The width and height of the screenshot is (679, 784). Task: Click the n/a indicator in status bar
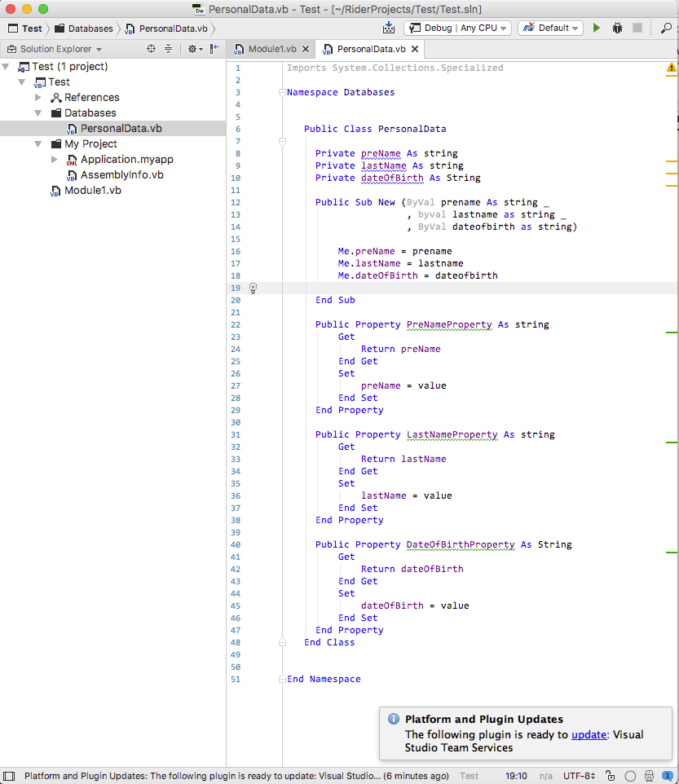545,776
